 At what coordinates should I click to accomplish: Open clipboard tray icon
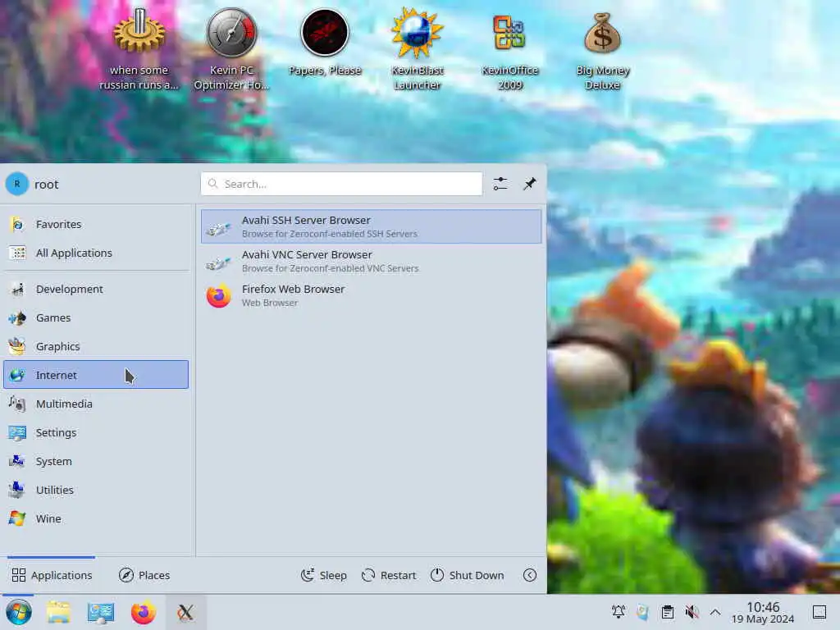point(667,612)
